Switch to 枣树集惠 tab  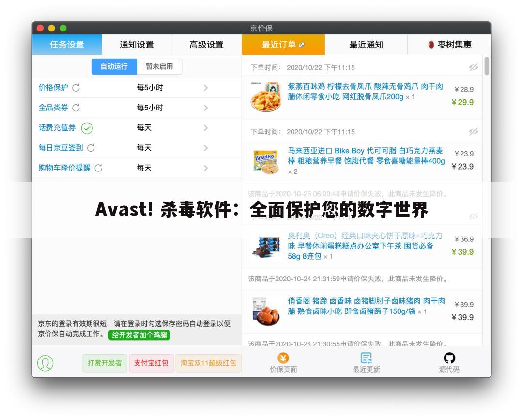(x=449, y=45)
